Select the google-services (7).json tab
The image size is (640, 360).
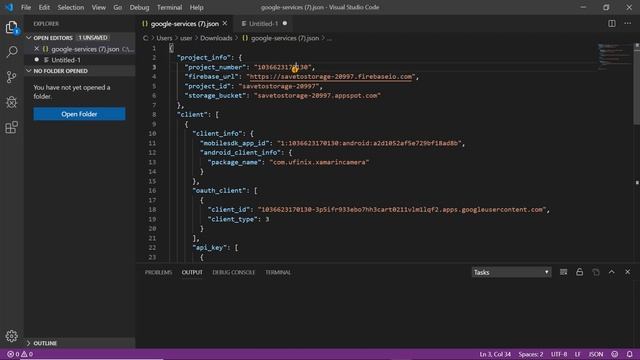pyautogui.click(x=184, y=24)
